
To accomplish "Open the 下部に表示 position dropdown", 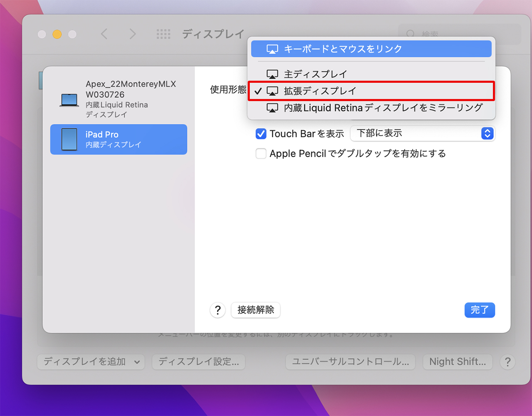I will click(423, 133).
